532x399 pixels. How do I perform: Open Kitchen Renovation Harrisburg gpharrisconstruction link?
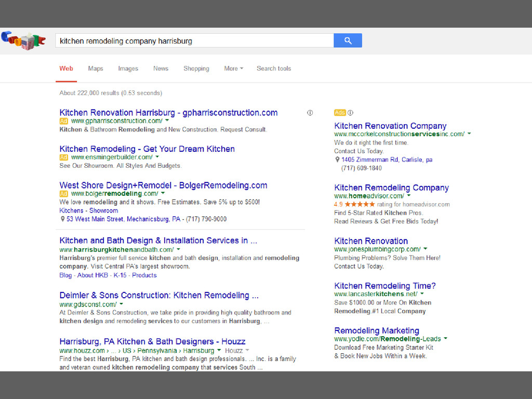168,113
